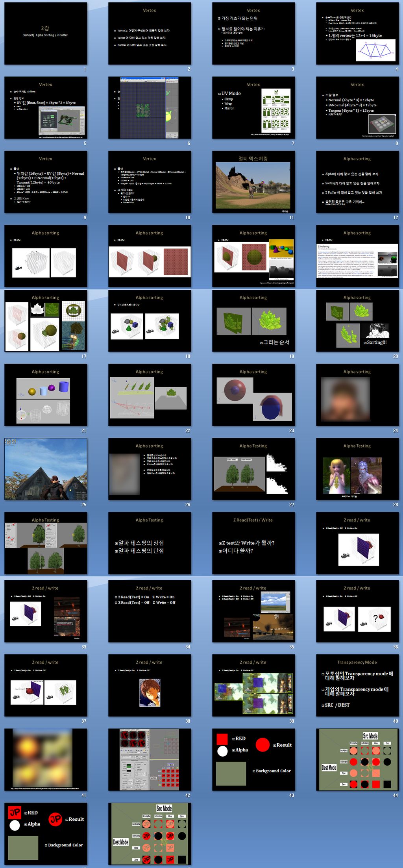Open slide 31 titled Z Read(Test) / Write
Image resolution: width=403 pixels, height=868 pixels.
click(x=253, y=543)
